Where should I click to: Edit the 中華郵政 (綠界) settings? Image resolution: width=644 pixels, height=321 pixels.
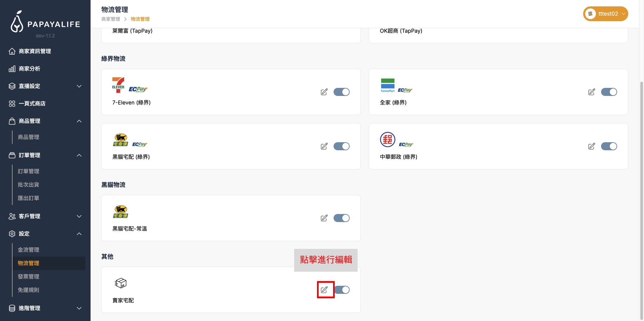[591, 146]
